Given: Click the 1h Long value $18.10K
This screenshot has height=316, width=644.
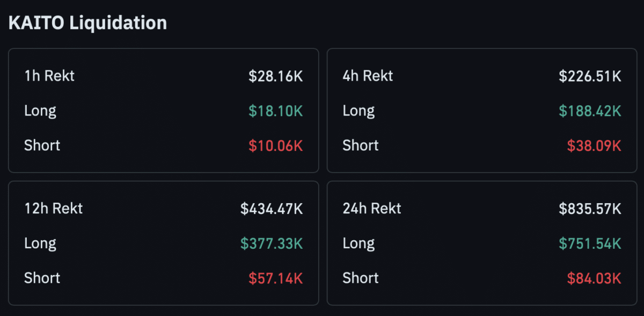Looking at the screenshot, I should tap(276, 111).
